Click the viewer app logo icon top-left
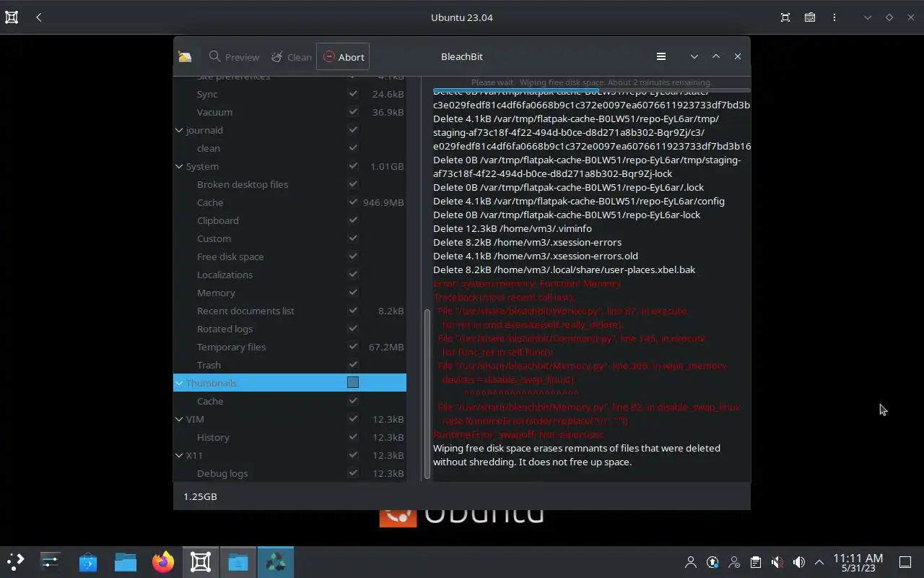924x578 pixels. pyautogui.click(x=12, y=17)
